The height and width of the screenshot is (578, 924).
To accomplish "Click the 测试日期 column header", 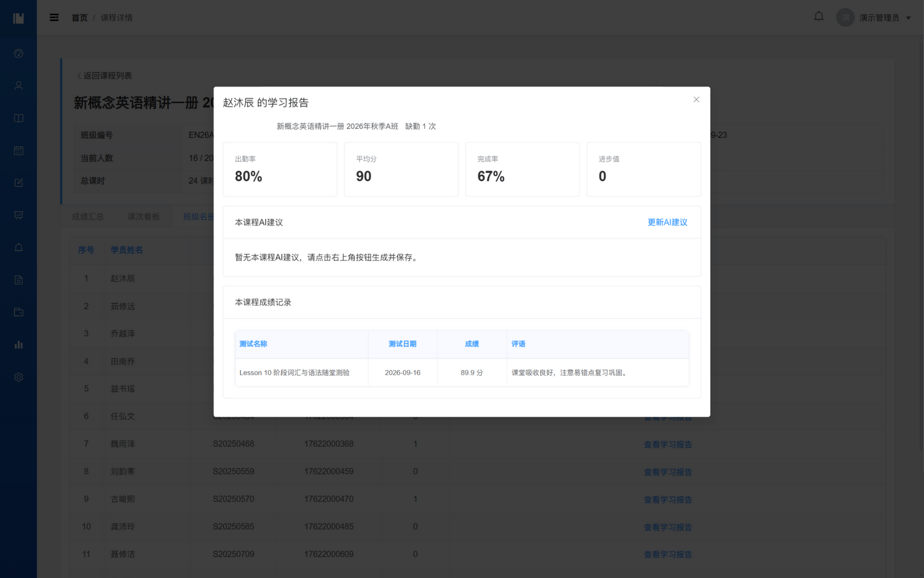I will [x=403, y=344].
